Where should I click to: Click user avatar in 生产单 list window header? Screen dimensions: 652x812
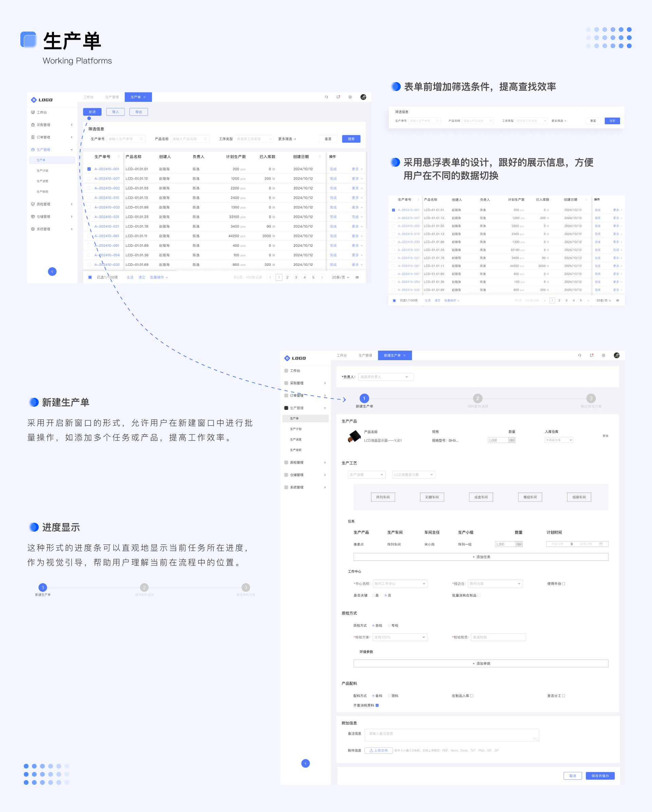click(363, 97)
